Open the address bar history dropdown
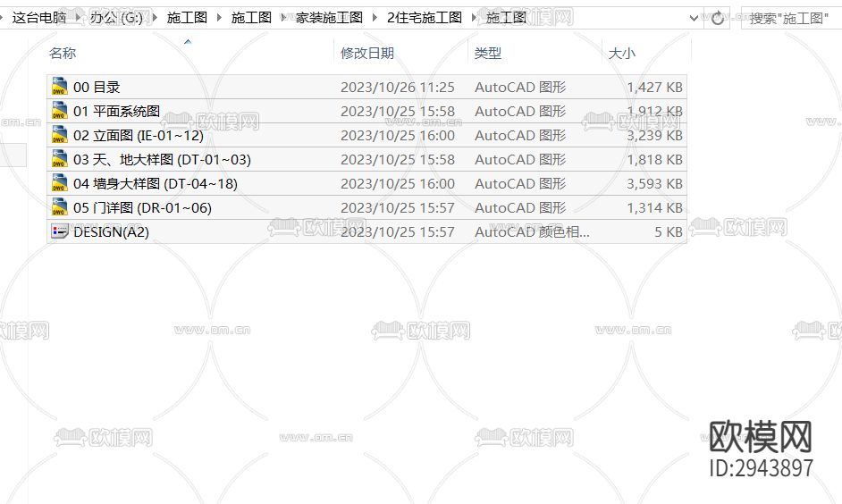The image size is (842, 504). [694, 18]
